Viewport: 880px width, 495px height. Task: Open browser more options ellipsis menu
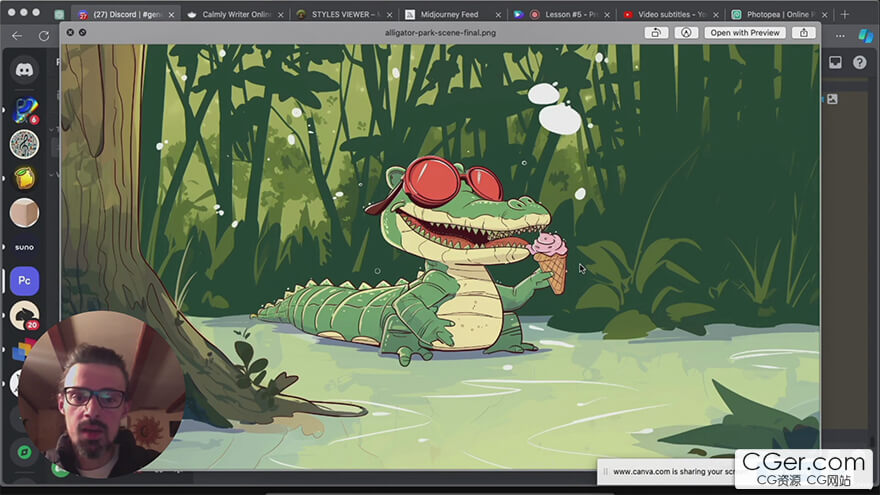[x=840, y=36]
